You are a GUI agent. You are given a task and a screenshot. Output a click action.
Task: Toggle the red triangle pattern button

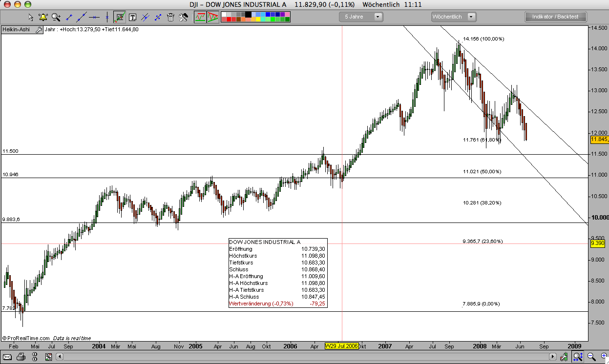(x=212, y=17)
